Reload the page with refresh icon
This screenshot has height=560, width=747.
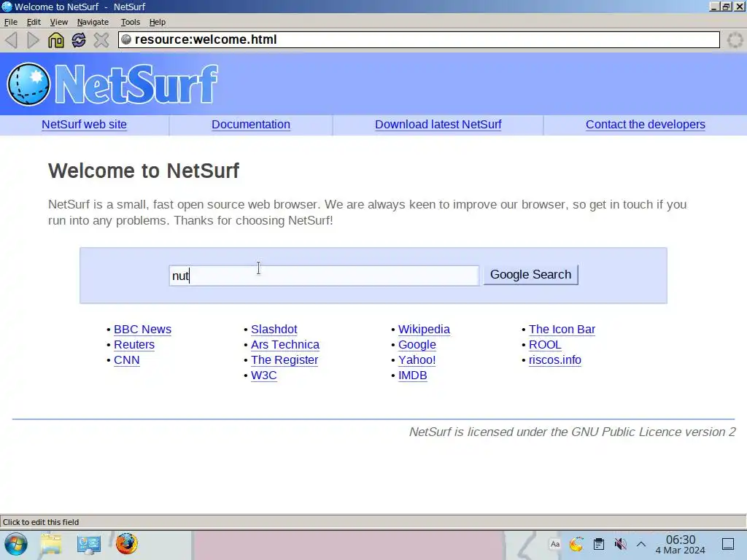click(79, 40)
